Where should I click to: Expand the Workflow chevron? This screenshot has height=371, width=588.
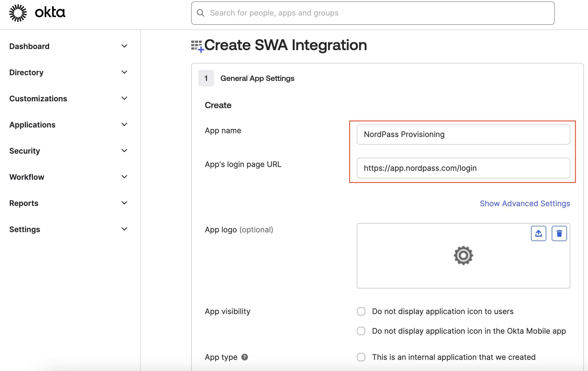(124, 177)
